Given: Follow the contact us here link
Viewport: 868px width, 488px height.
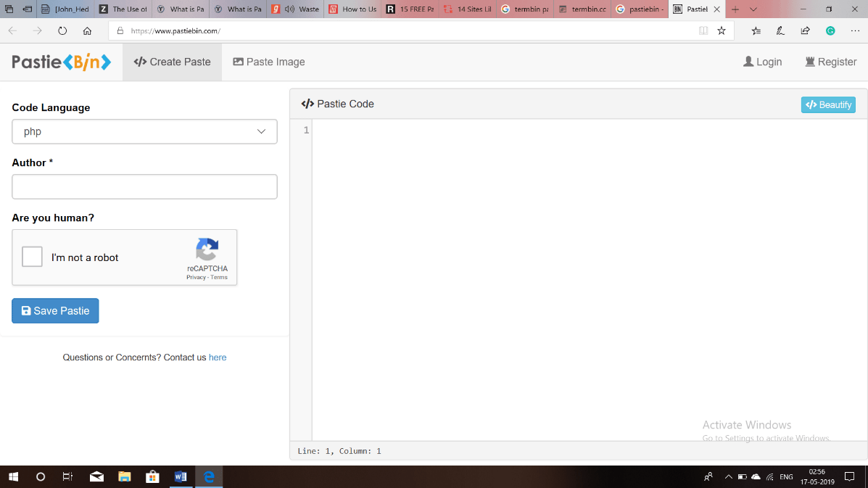Looking at the screenshot, I should coord(218,357).
